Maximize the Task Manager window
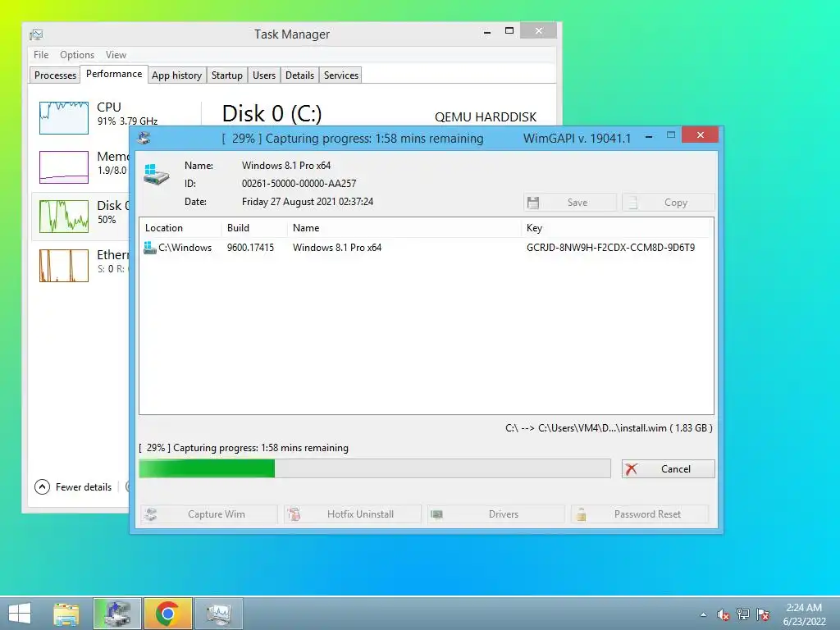The width and height of the screenshot is (840, 630). 509,31
